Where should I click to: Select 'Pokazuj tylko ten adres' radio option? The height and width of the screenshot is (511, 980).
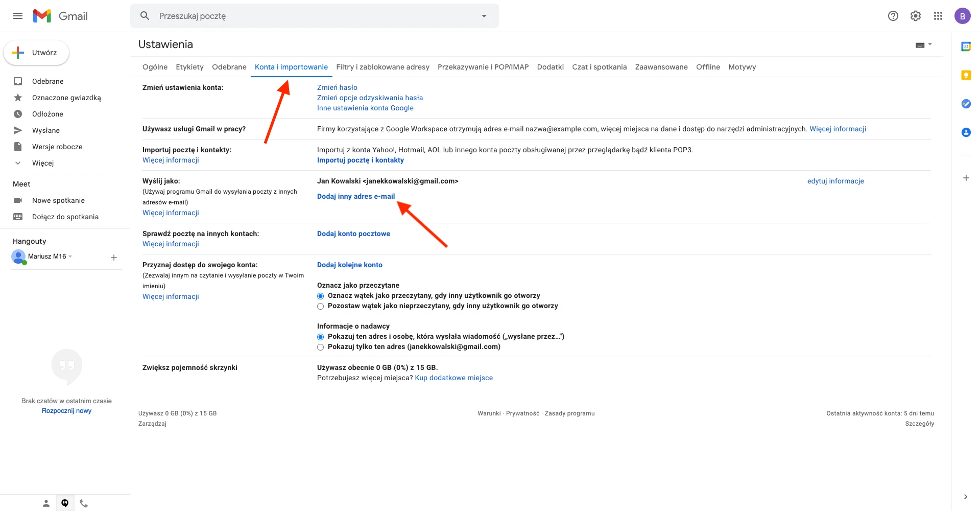point(321,347)
